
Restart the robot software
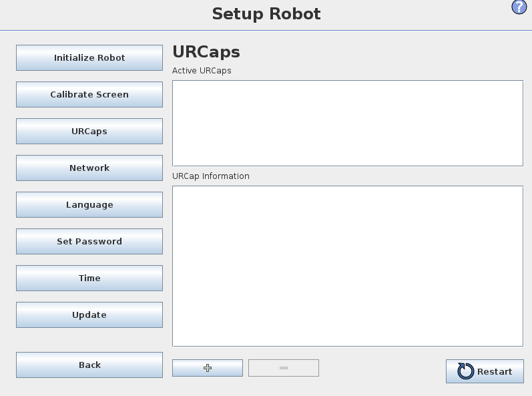(x=485, y=371)
